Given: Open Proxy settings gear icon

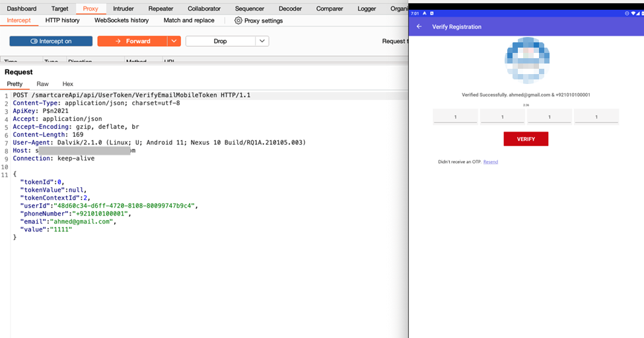Looking at the screenshot, I should [x=238, y=21].
